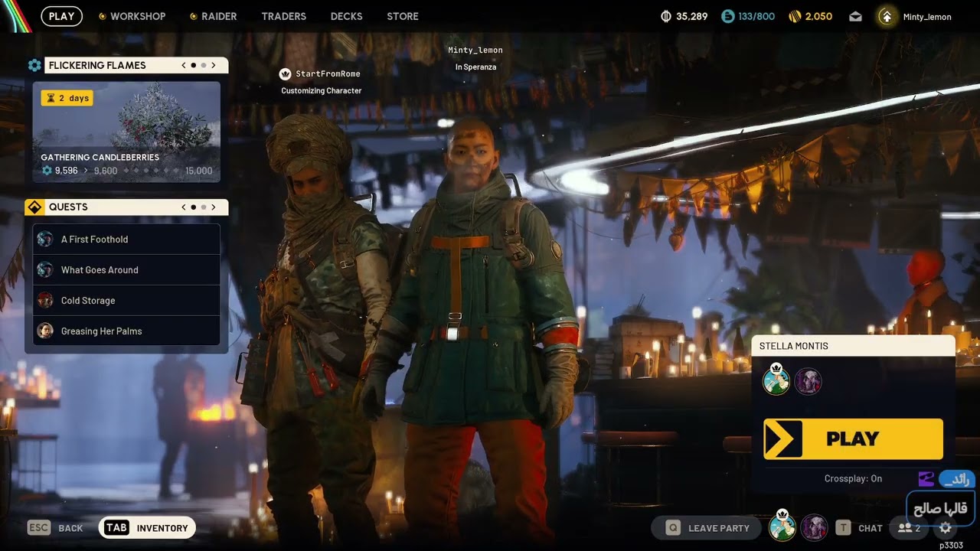Screen dimensions: 980x551
Task: Click the Arabic chat message bubble
Action: tap(940, 508)
